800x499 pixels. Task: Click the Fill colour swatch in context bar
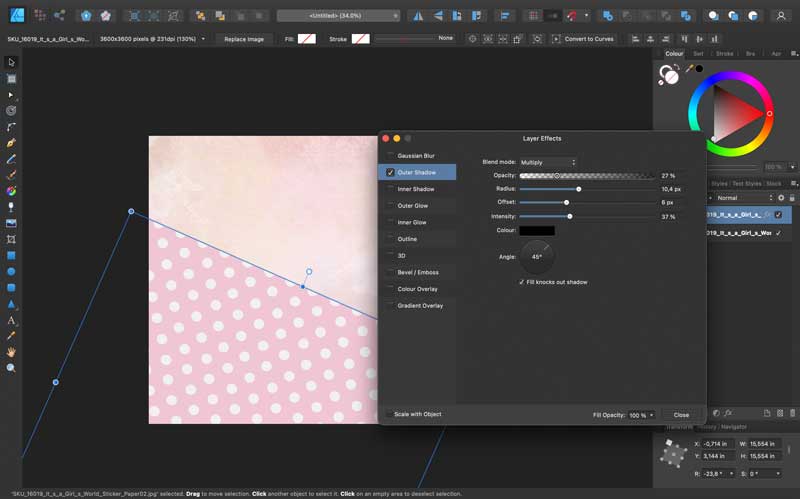pos(307,39)
